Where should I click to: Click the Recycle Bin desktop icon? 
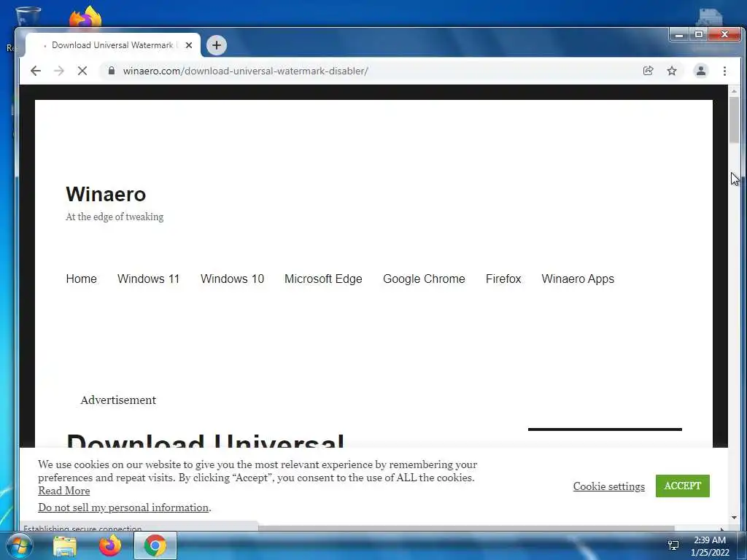pos(28,16)
